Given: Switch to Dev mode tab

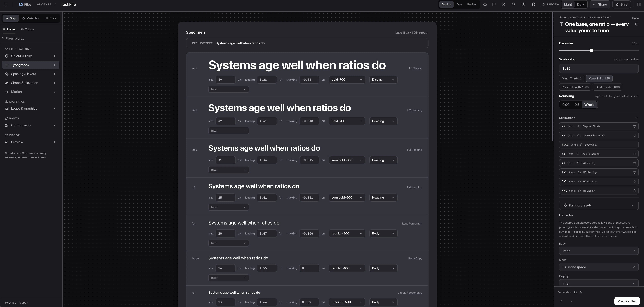Looking at the screenshot, I should pos(459,5).
